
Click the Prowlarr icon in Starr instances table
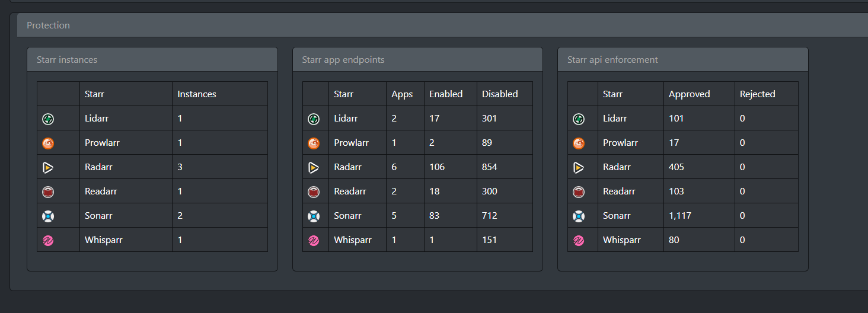point(48,143)
